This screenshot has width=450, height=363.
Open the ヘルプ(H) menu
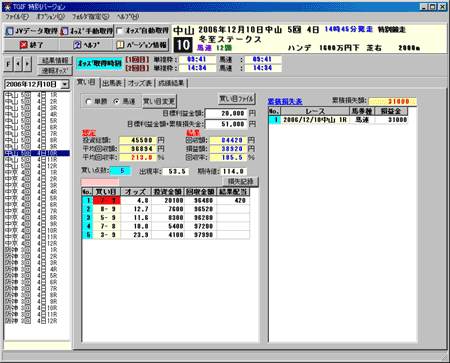[128, 16]
